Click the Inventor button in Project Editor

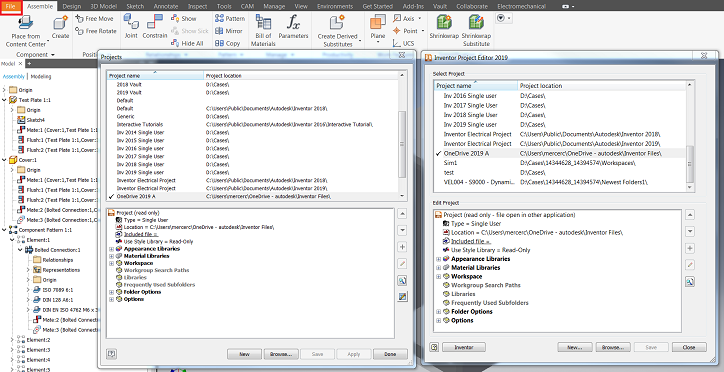tap(464, 347)
